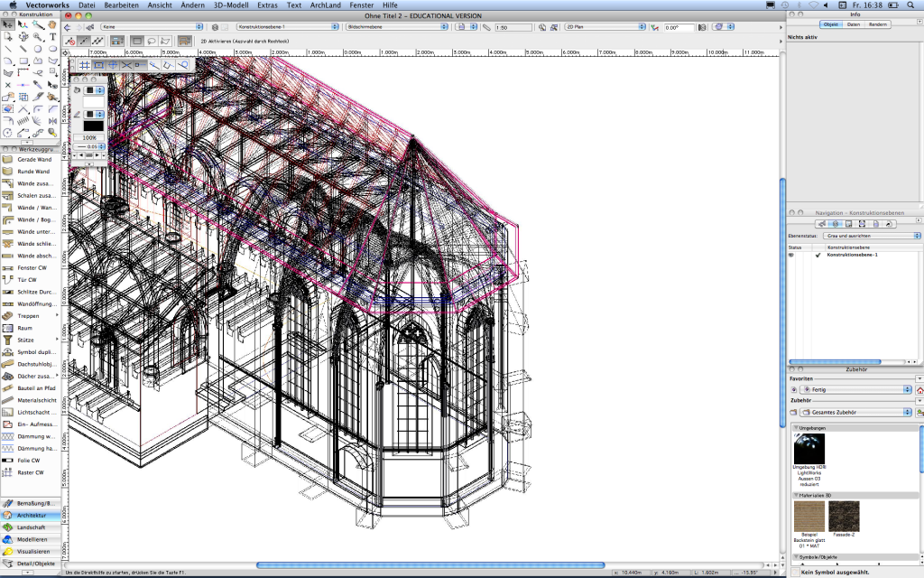Select the Gerade Wand tool
The image size is (924, 578).
[x=30, y=159]
